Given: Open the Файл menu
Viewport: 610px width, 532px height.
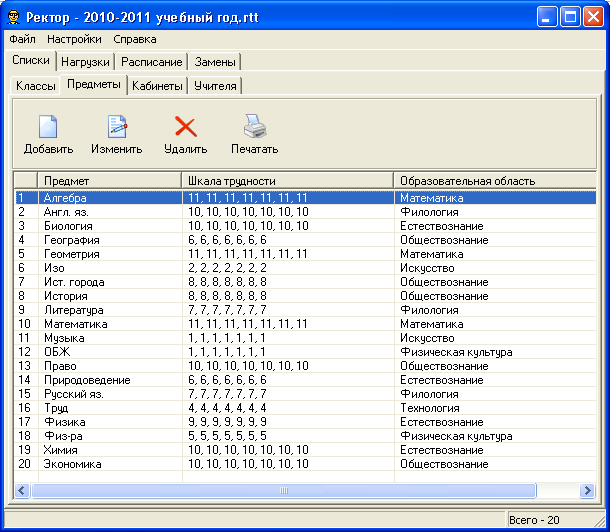Looking at the screenshot, I should (x=22, y=39).
